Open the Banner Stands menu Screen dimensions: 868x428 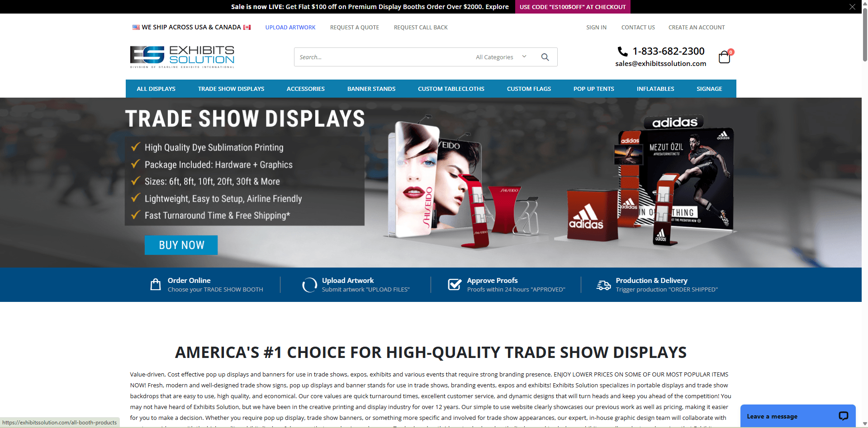pos(371,89)
